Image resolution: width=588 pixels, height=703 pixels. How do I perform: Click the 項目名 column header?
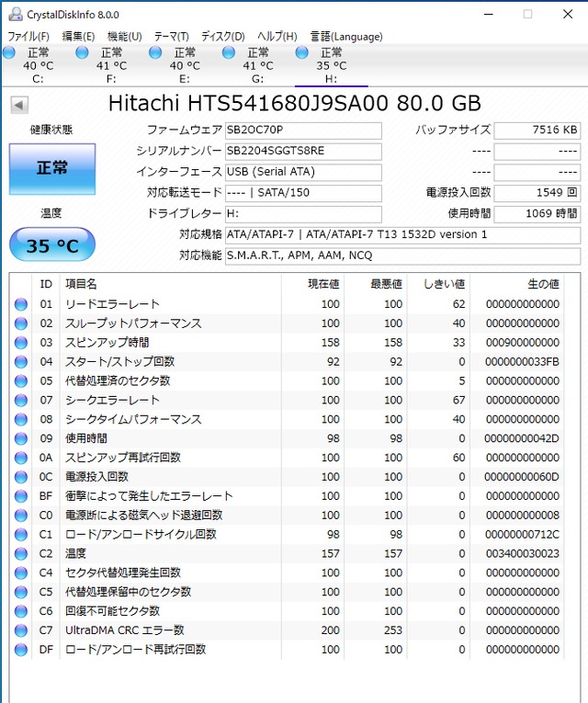click(x=170, y=284)
